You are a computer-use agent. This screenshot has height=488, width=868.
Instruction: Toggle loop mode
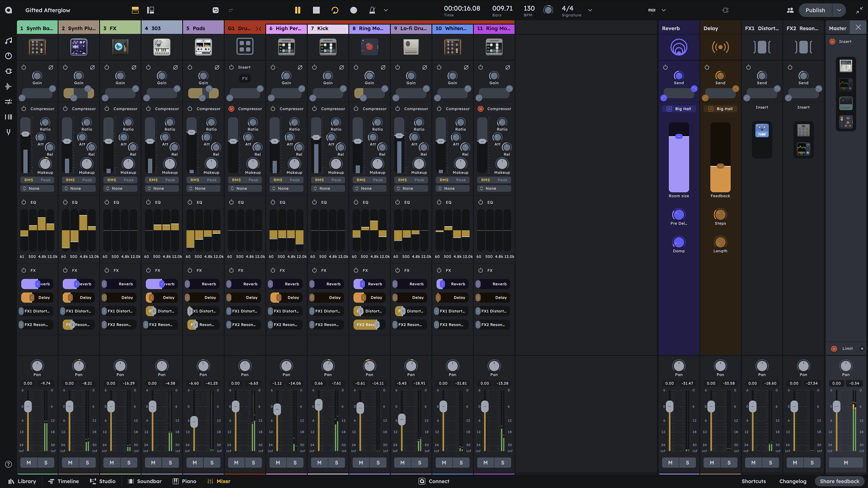coord(335,10)
